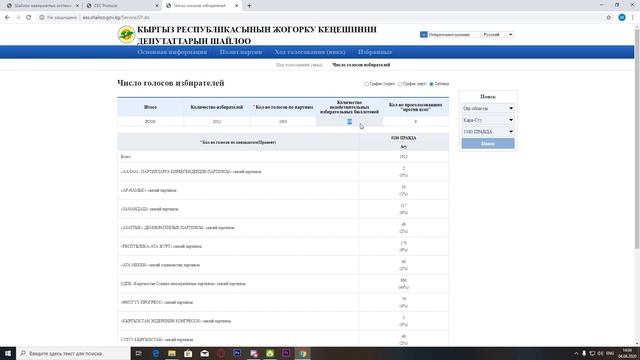640x360 pixels.
Task: Open the ПРАВДА precinct dropdown
Action: pos(488,132)
